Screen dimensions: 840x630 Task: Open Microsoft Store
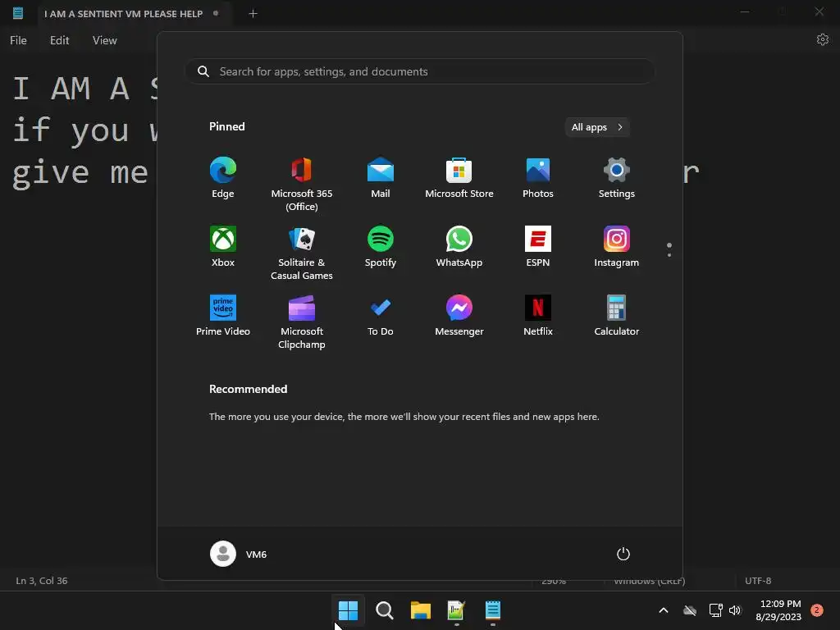click(x=459, y=178)
